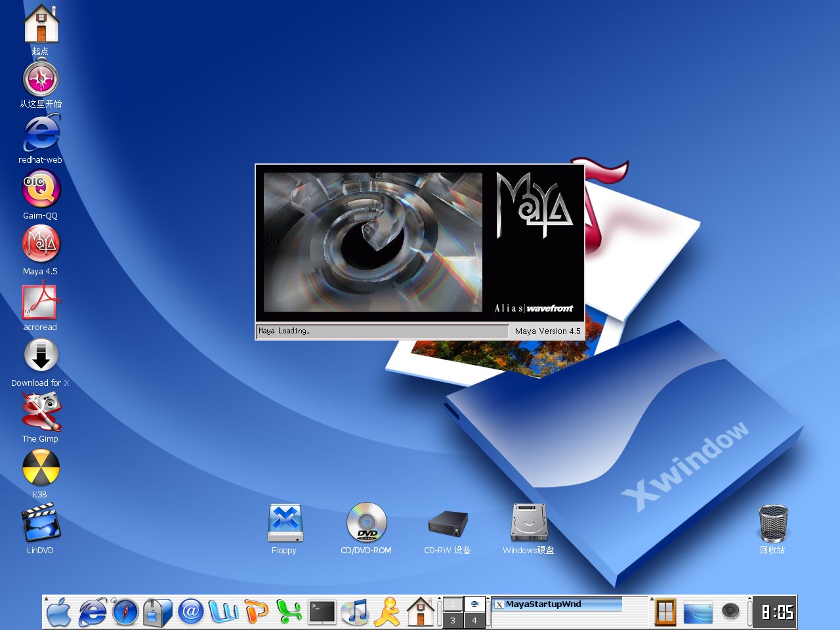Screen dimensions: 840x630
Task: Click the Apple logo menu in the panel
Action: click(59, 613)
